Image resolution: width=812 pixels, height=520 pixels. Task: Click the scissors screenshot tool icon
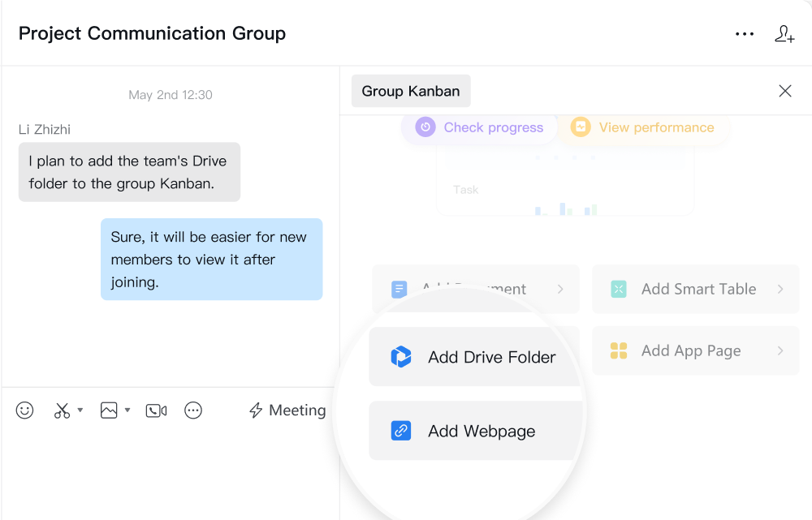click(x=63, y=410)
